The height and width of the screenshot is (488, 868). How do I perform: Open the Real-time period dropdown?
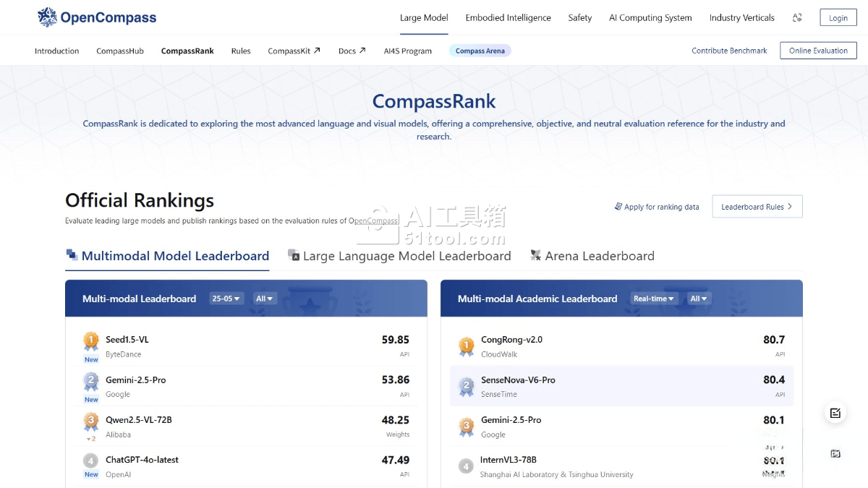(654, 299)
